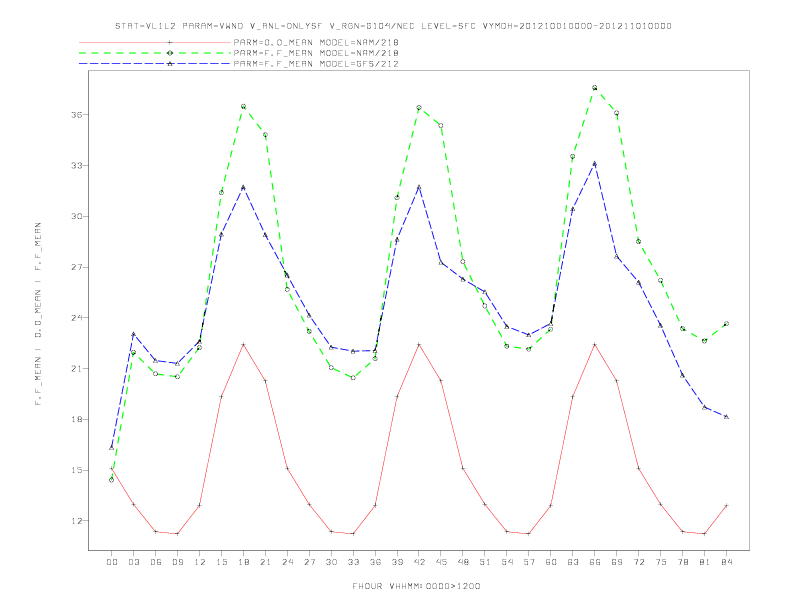Click red observed plus marker at hour 18 peak
Screen dimensions: 792x612
click(x=243, y=344)
